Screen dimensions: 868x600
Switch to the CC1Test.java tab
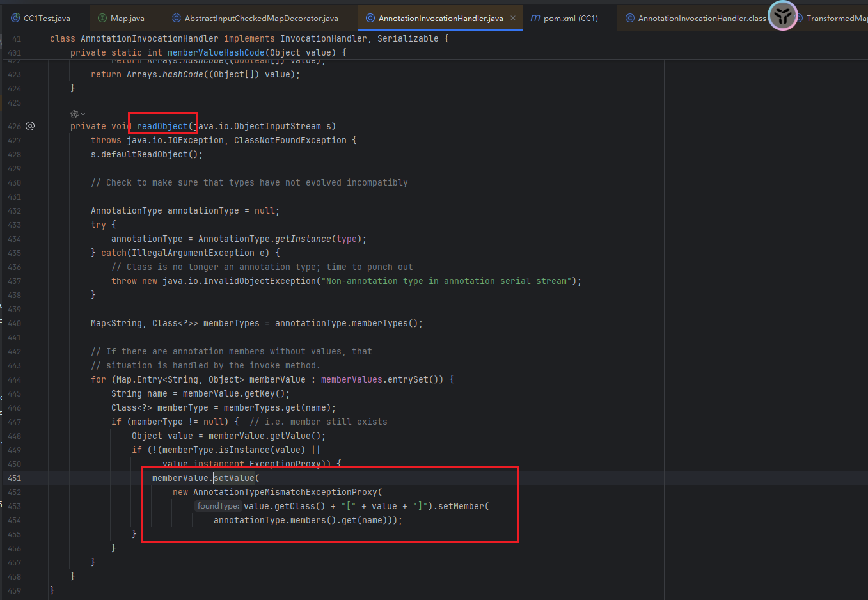46,18
